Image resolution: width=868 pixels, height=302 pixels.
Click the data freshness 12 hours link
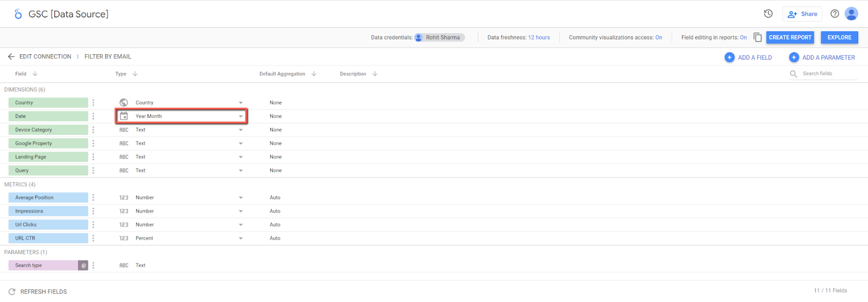tap(539, 37)
